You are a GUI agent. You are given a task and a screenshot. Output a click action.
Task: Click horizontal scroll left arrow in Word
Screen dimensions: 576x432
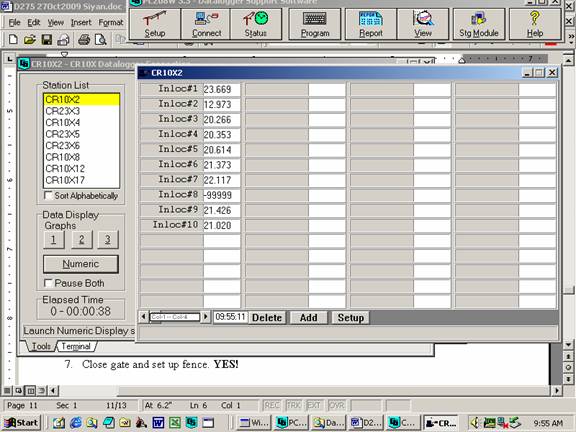[x=53, y=390]
